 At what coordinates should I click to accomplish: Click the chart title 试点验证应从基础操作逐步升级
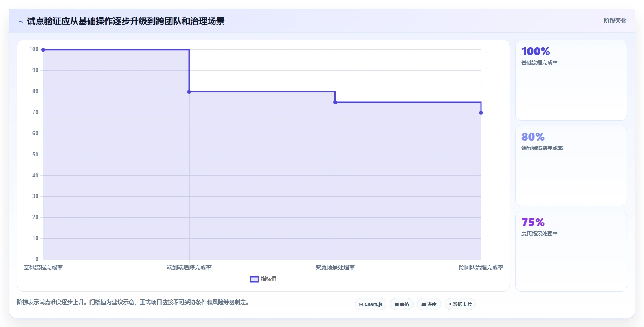(x=126, y=21)
